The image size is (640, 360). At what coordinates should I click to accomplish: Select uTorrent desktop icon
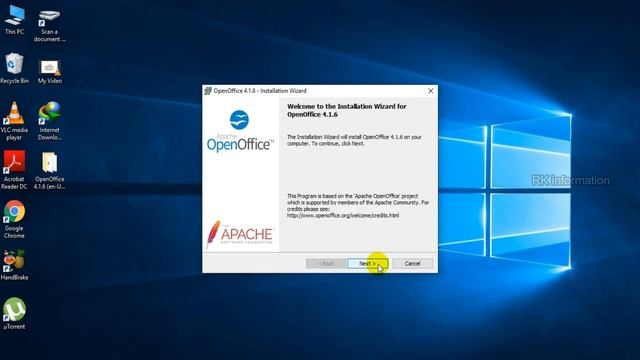(14, 313)
